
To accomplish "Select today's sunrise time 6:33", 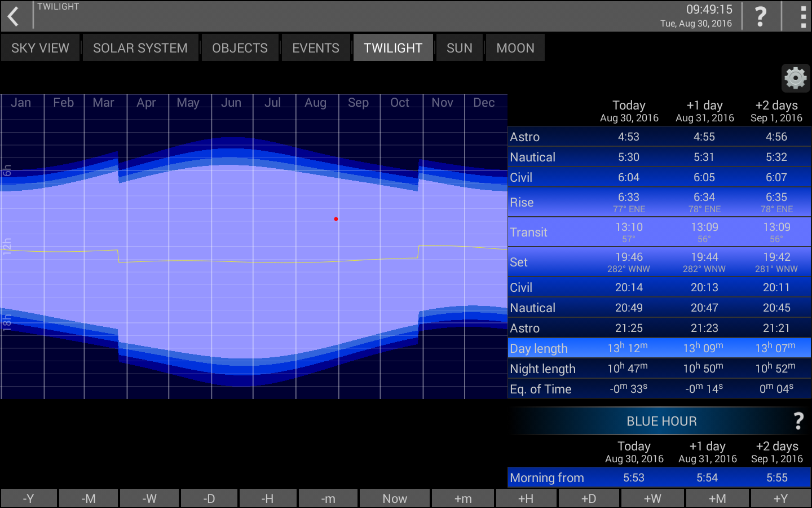I will tap(629, 197).
